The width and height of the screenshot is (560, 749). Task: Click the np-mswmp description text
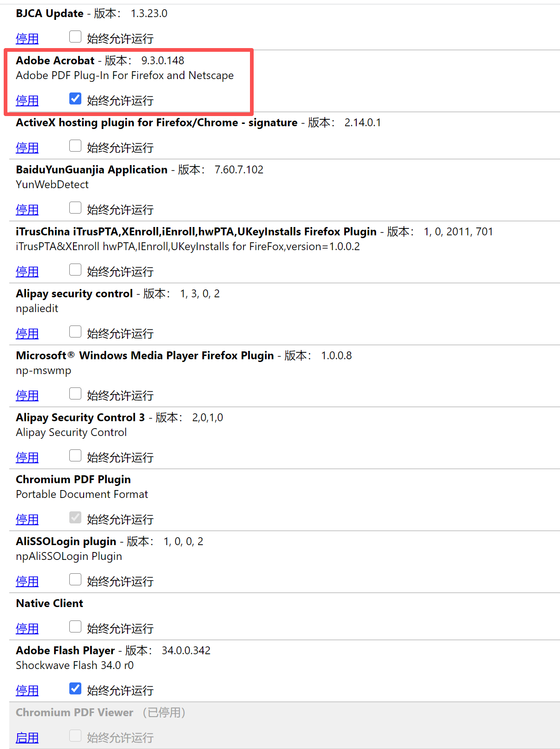(x=43, y=371)
